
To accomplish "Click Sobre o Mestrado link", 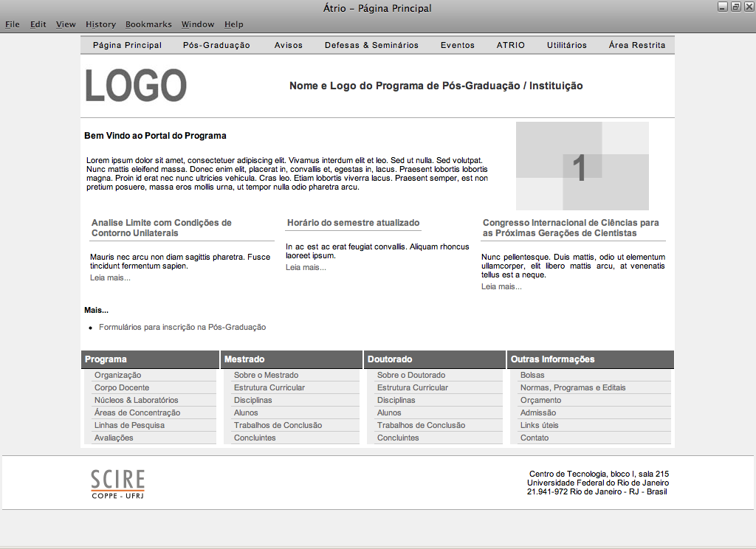I will (266, 375).
